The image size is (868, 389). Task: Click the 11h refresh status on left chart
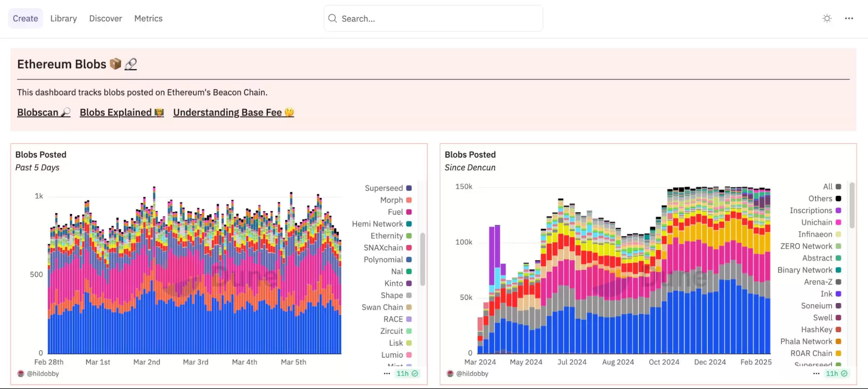click(407, 373)
